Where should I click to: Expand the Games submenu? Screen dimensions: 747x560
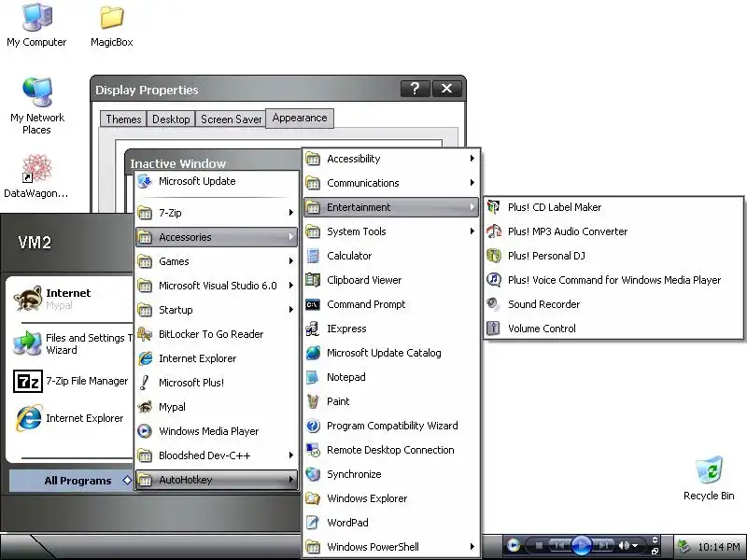point(217,261)
